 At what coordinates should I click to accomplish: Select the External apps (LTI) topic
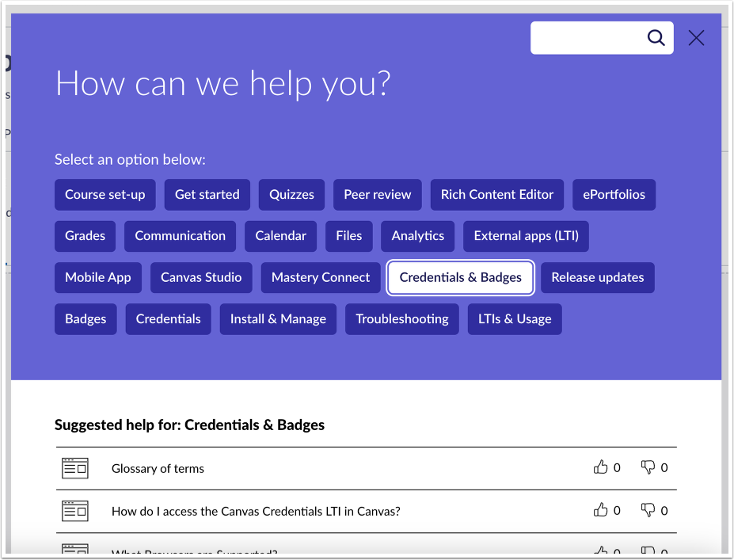(526, 235)
